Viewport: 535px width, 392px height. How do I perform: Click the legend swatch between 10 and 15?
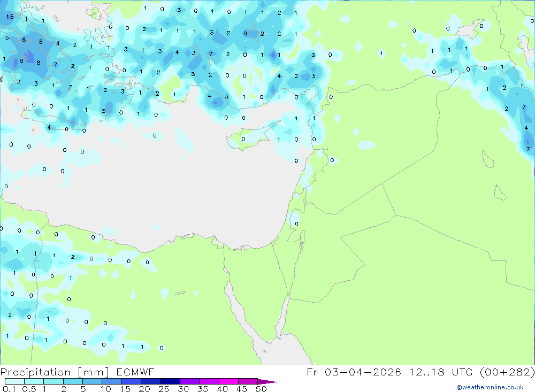[x=112, y=381]
